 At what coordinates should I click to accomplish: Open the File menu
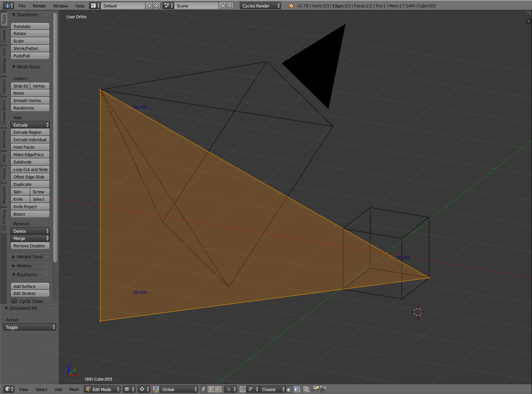coord(22,6)
